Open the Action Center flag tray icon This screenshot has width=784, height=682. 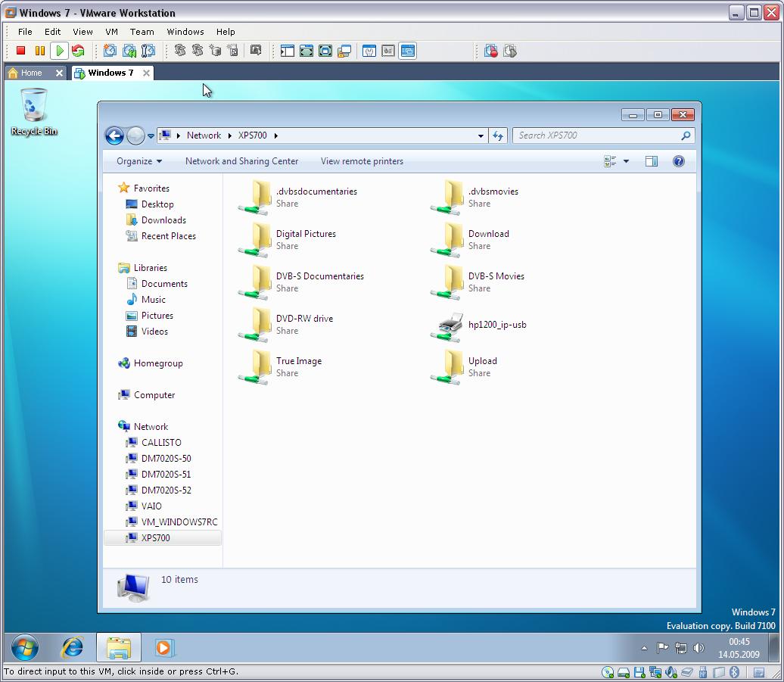pyautogui.click(x=662, y=648)
